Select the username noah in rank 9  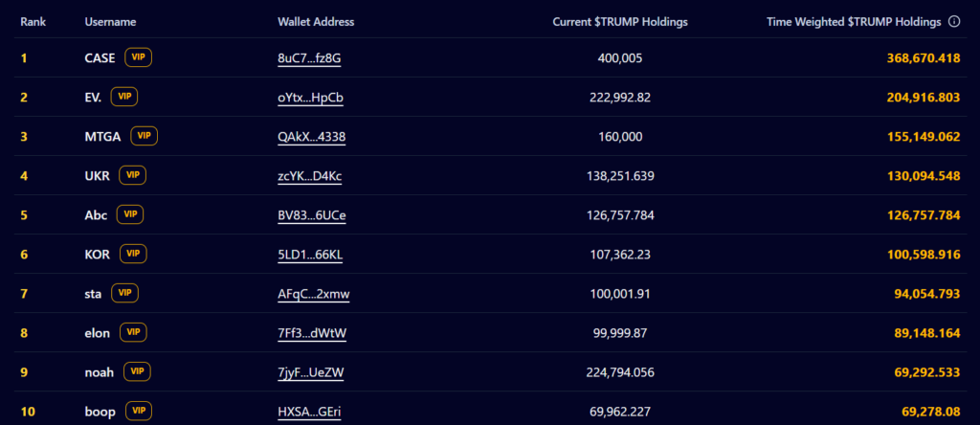[100, 372]
